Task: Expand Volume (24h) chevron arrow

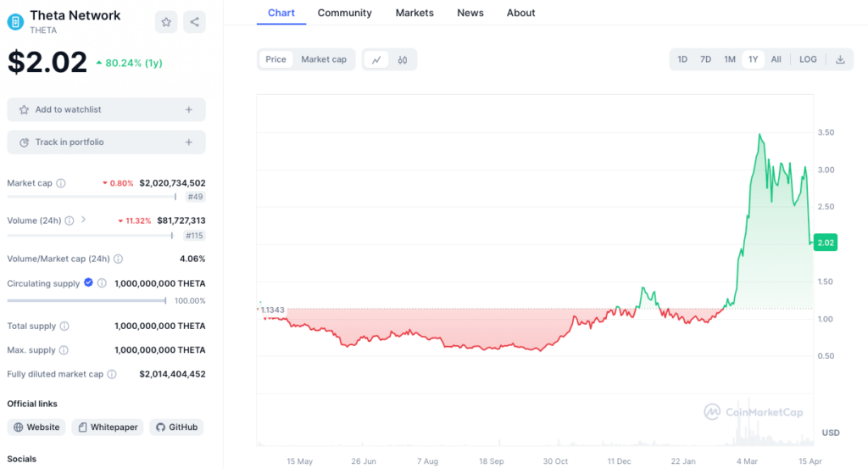Action: (x=84, y=220)
